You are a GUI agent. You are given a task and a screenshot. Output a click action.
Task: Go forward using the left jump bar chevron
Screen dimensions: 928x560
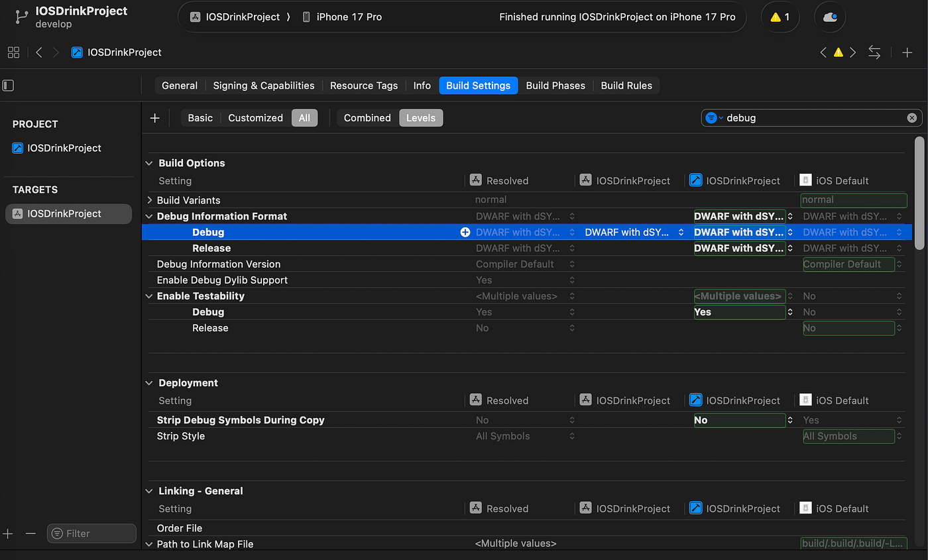56,52
